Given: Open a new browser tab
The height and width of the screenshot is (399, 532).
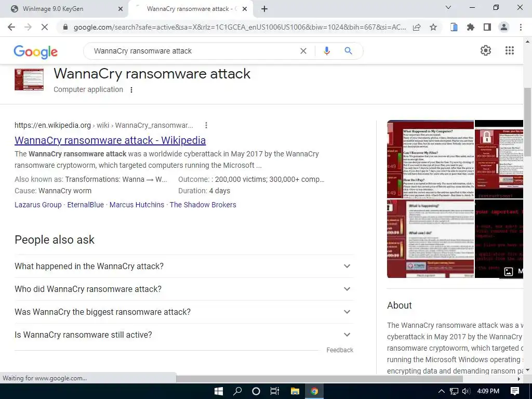Looking at the screenshot, I should [264, 9].
